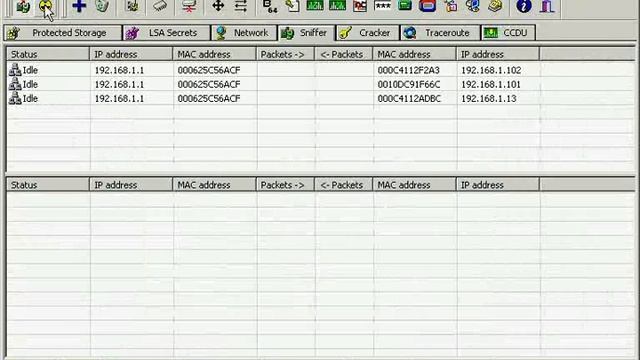Toggle the yellow Start/Stop APR radiation icon
Image resolution: width=640 pixels, height=360 pixels.
[45, 7]
